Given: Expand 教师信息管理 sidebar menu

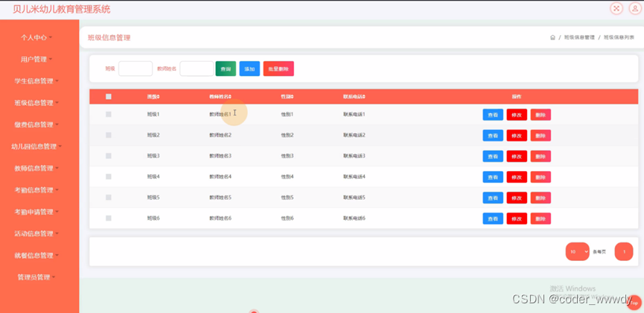Looking at the screenshot, I should pyautogui.click(x=36, y=168).
